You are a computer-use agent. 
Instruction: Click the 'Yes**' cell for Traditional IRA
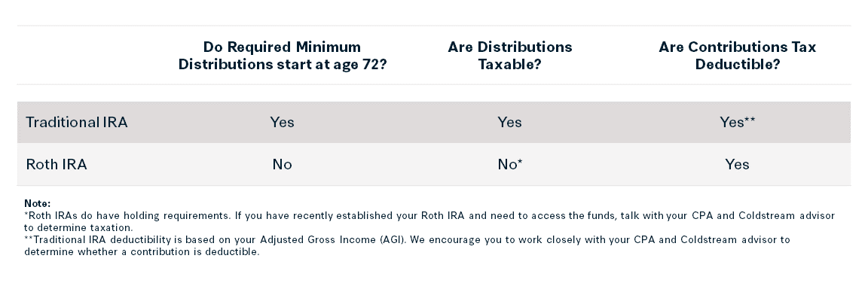[738, 122]
